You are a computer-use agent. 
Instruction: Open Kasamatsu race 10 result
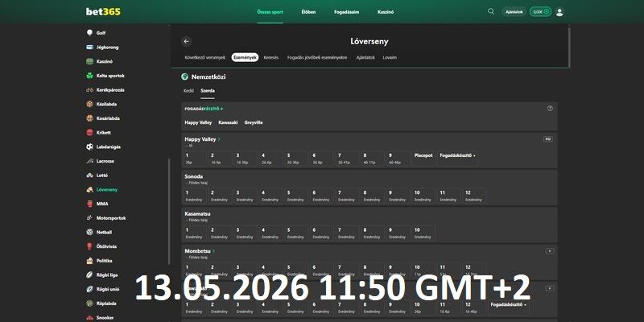[x=423, y=233]
